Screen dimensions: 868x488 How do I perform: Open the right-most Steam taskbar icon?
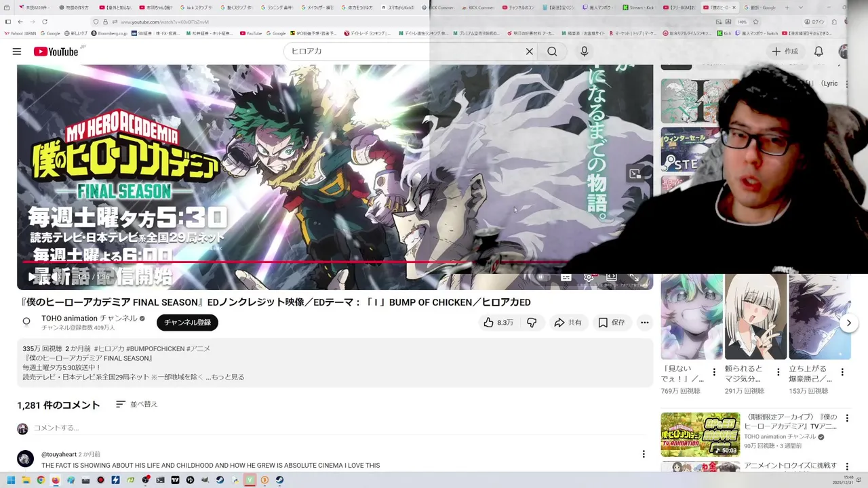point(279,480)
